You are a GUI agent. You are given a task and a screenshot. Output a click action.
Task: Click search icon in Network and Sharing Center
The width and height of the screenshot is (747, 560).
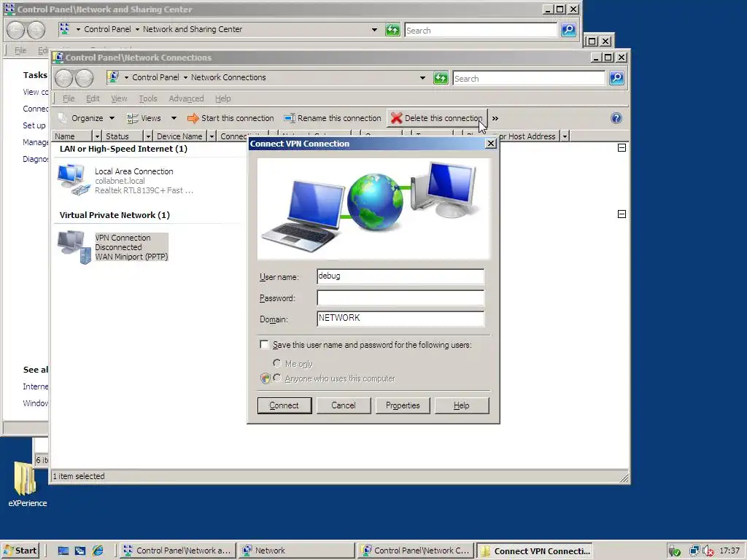pos(568,30)
